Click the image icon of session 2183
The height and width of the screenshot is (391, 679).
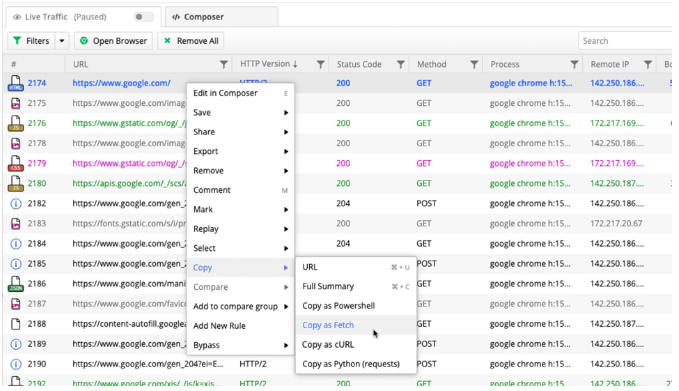16,223
